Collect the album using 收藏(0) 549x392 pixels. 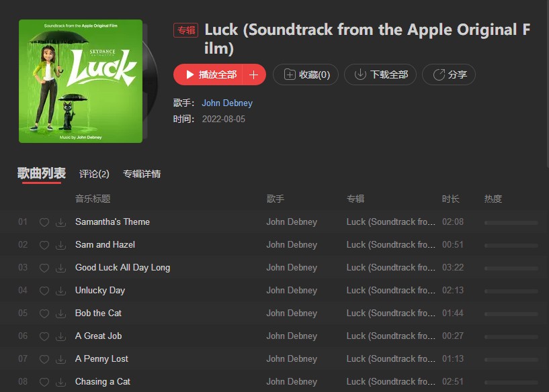[306, 75]
